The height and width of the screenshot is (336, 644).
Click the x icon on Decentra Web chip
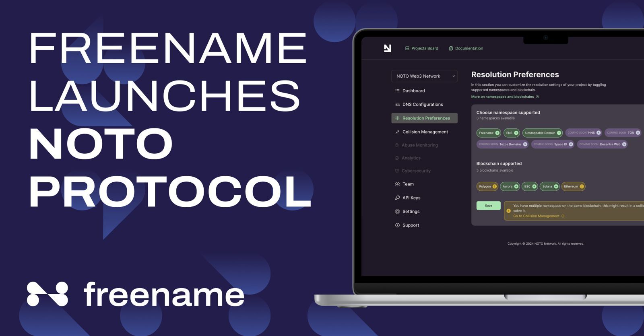624,144
